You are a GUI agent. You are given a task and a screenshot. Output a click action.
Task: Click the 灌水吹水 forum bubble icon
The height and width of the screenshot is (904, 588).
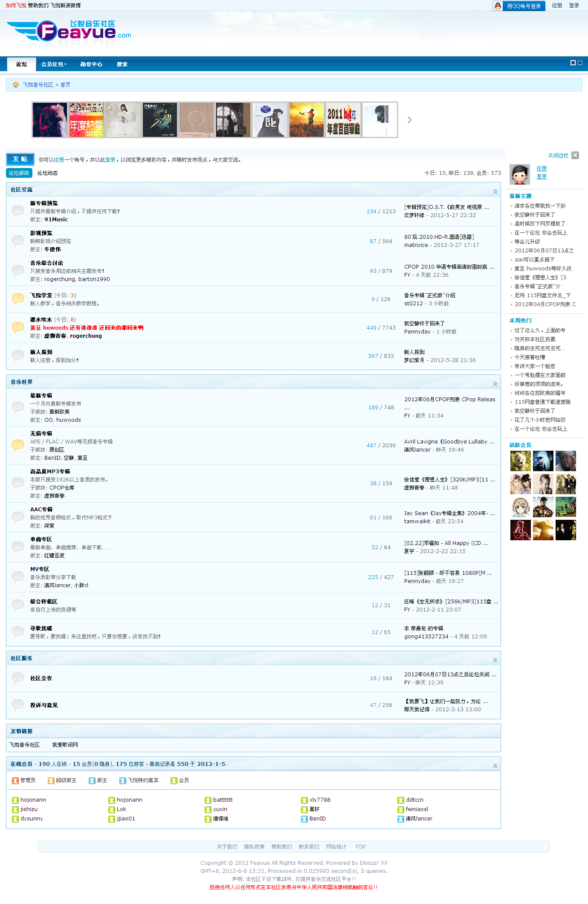pos(18,327)
